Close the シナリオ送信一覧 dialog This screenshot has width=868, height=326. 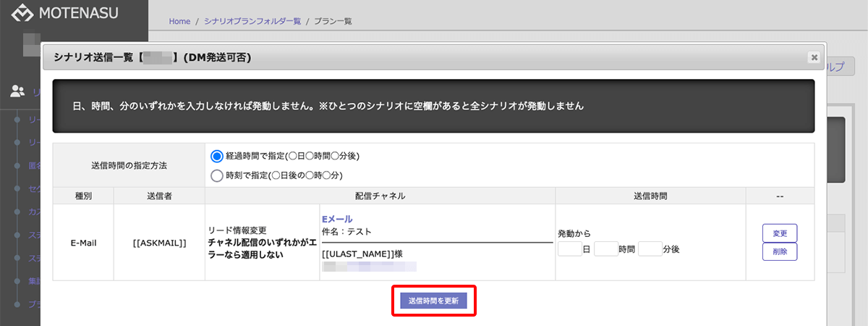814,57
